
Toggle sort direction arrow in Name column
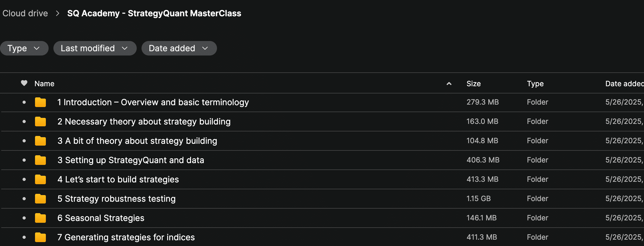point(449,84)
